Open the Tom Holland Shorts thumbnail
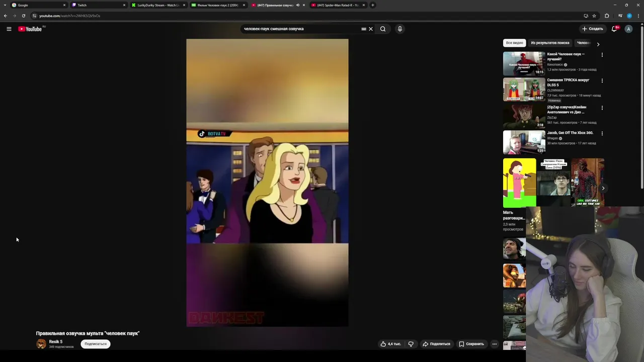 (553, 183)
